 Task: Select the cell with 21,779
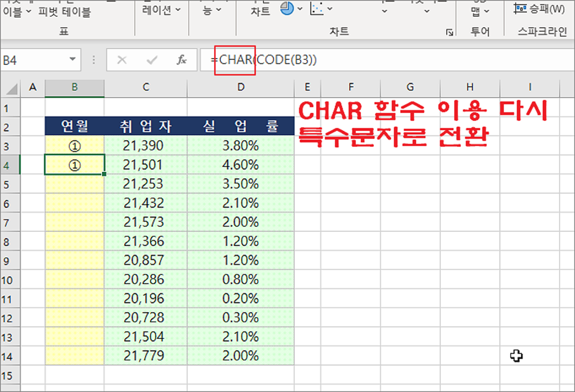click(146, 356)
